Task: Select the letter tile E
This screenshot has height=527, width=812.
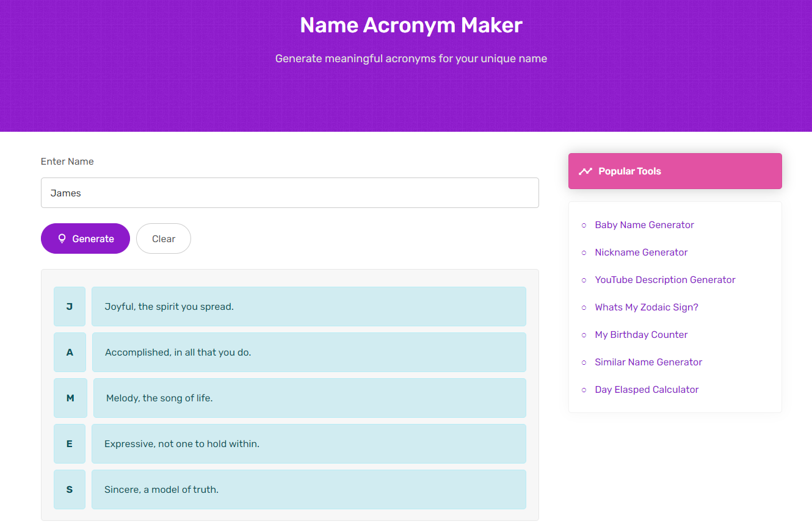Action: [x=69, y=443]
